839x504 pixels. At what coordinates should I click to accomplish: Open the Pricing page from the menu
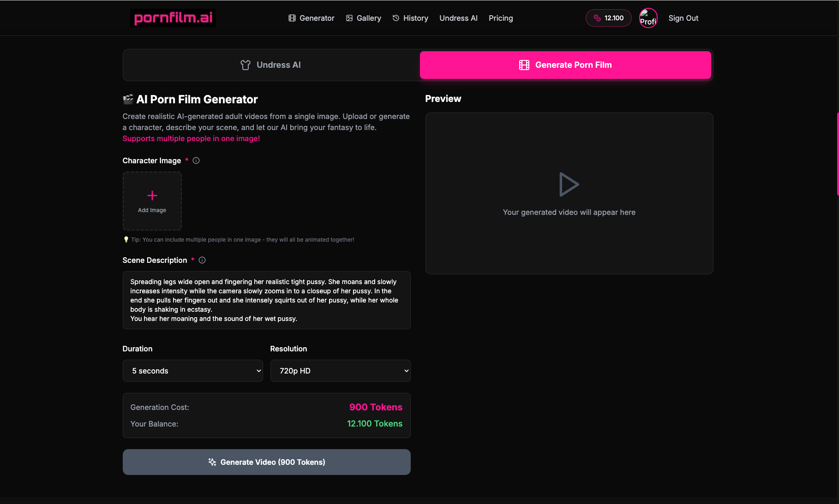coord(501,18)
